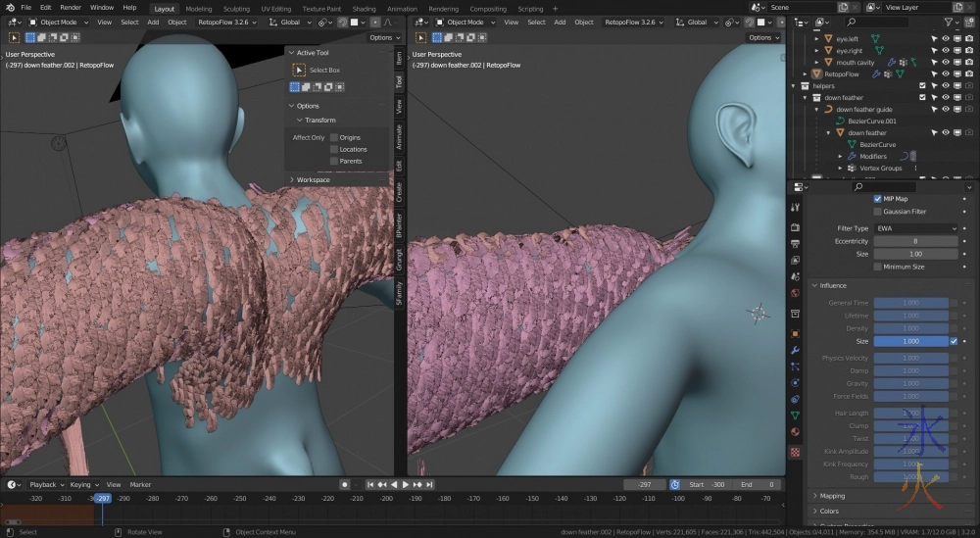This screenshot has width=980, height=538.
Task: Open the Render menu
Action: click(71, 8)
